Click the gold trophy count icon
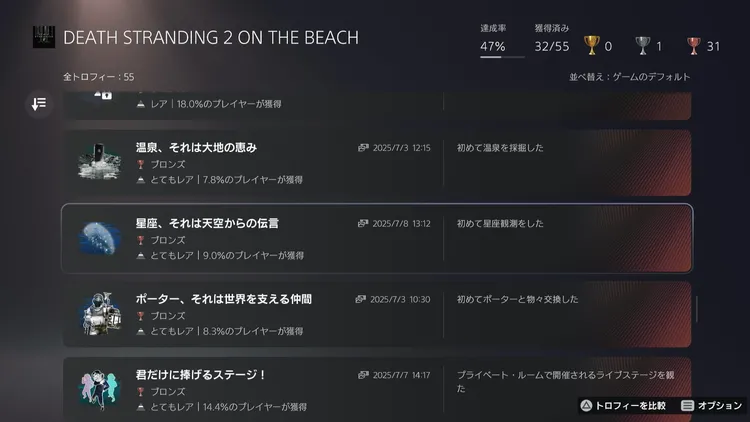The width and height of the screenshot is (750, 422). click(592, 45)
